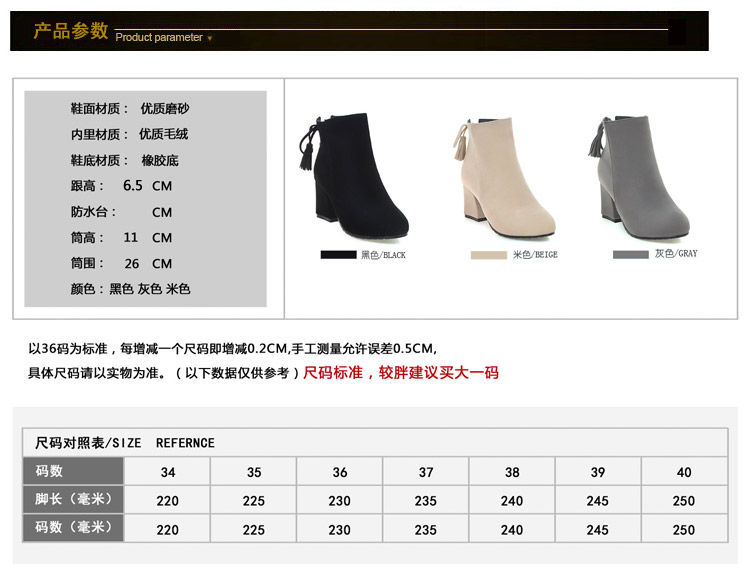
Task: Click the small arrow after Product parameter
Action: [211, 38]
